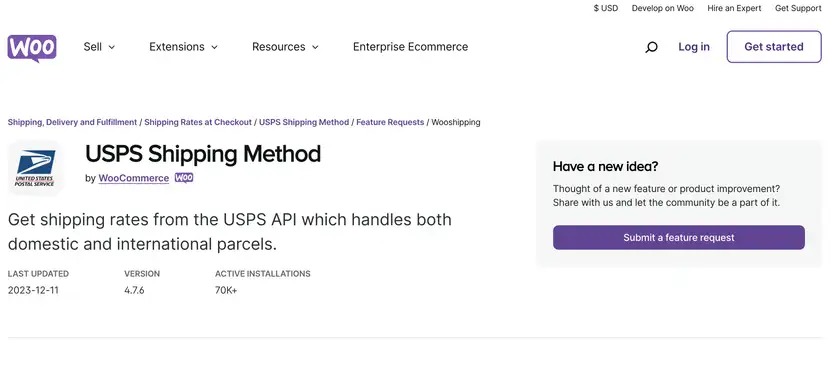Select the $ USD currency option
830x376 pixels.
[606, 8]
